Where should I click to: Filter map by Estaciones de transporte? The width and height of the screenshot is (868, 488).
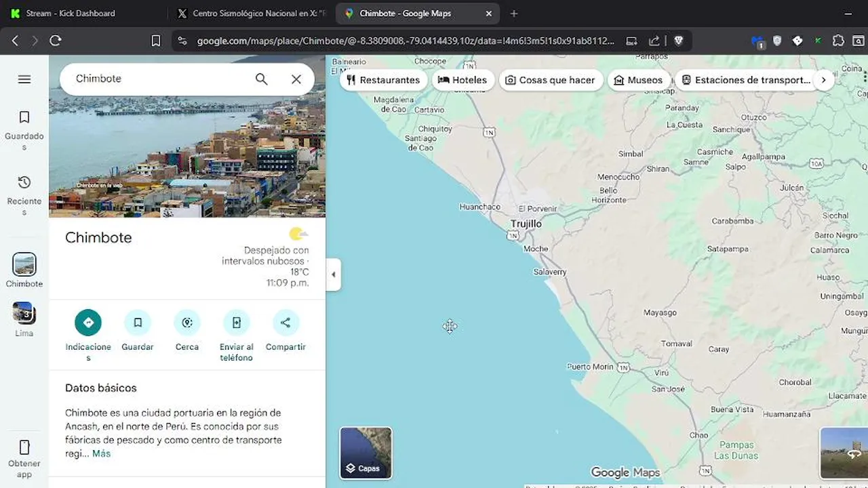[746, 80]
